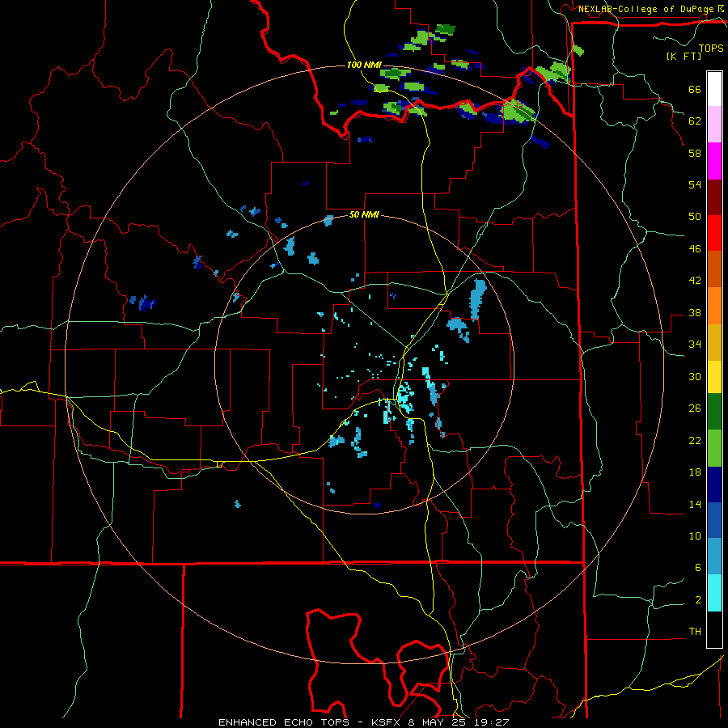Click the light pink swatch on the scale
Screen dimensions: 728x728
[714, 125]
